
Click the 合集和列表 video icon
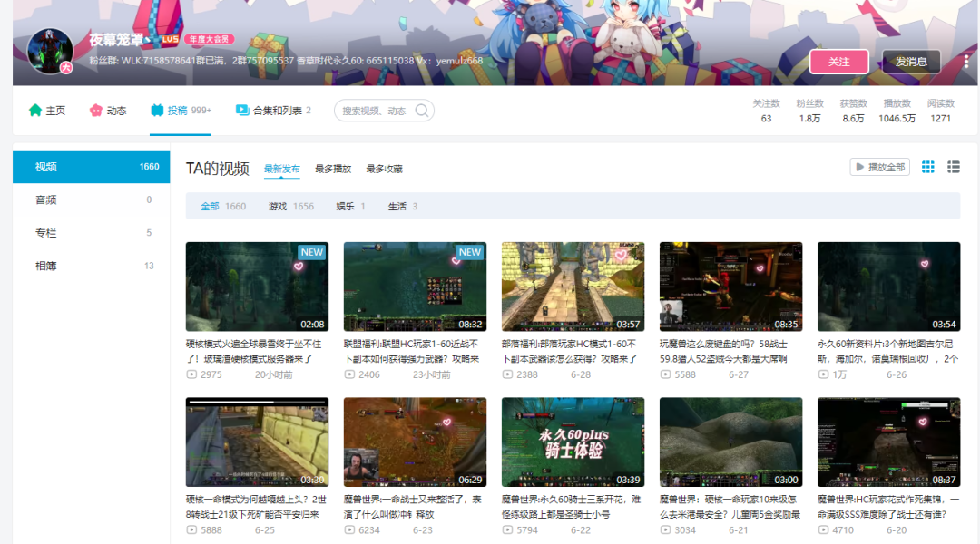pos(242,110)
